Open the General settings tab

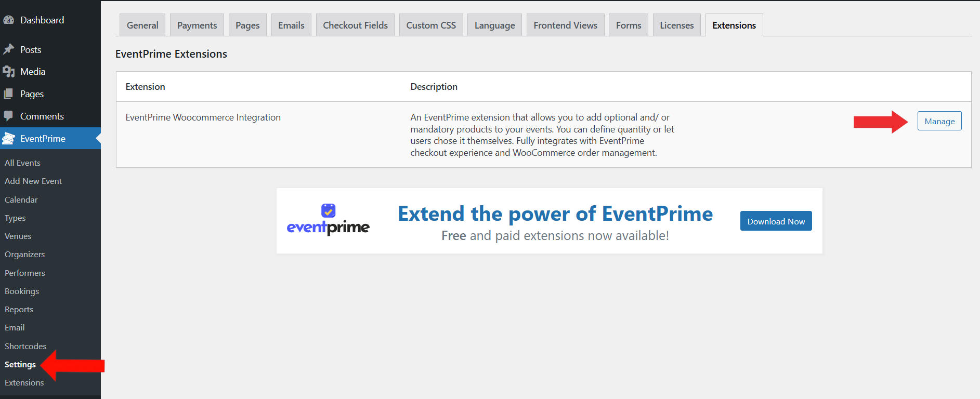coord(142,25)
